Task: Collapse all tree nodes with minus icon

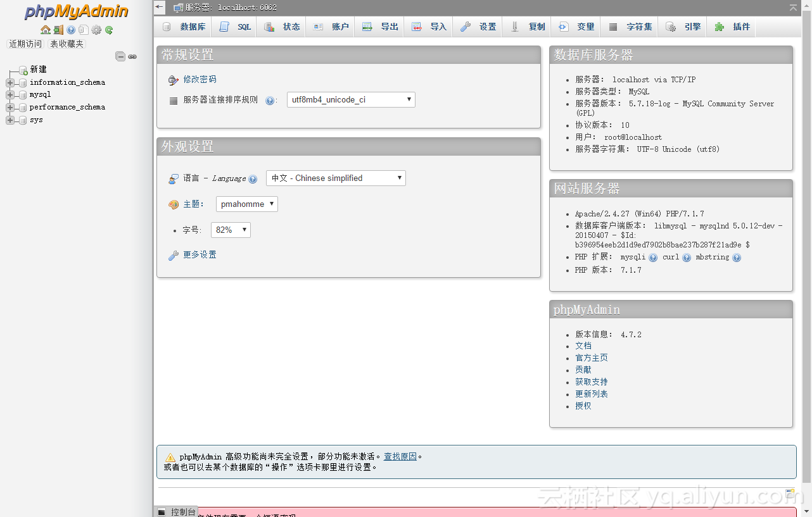Action: (x=120, y=56)
